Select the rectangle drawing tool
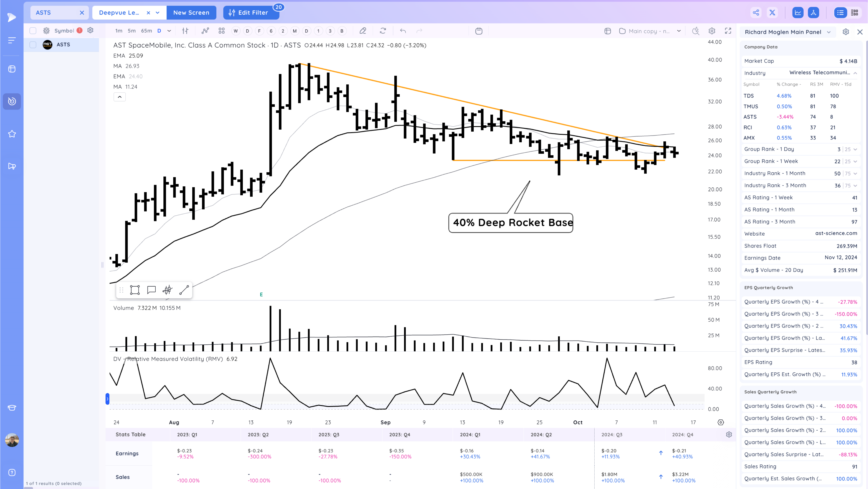Viewport: 868px width, 489px height. point(135,290)
